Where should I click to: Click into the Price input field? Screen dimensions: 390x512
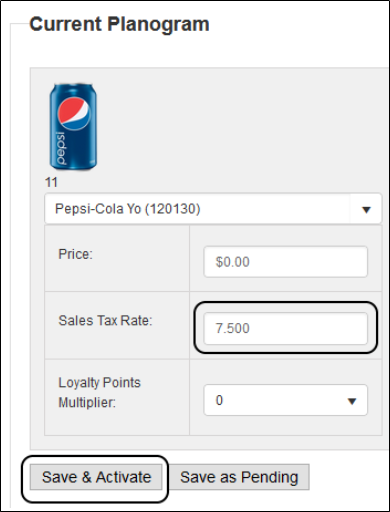286,262
